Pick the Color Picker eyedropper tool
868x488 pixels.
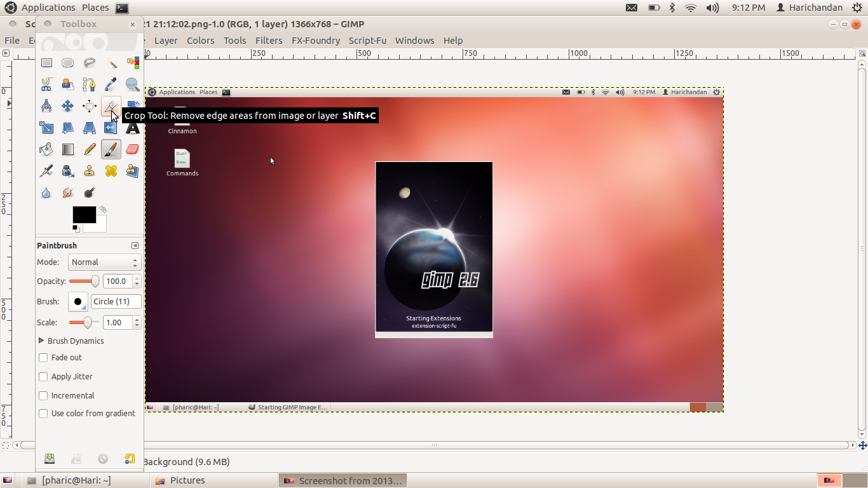coord(111,84)
